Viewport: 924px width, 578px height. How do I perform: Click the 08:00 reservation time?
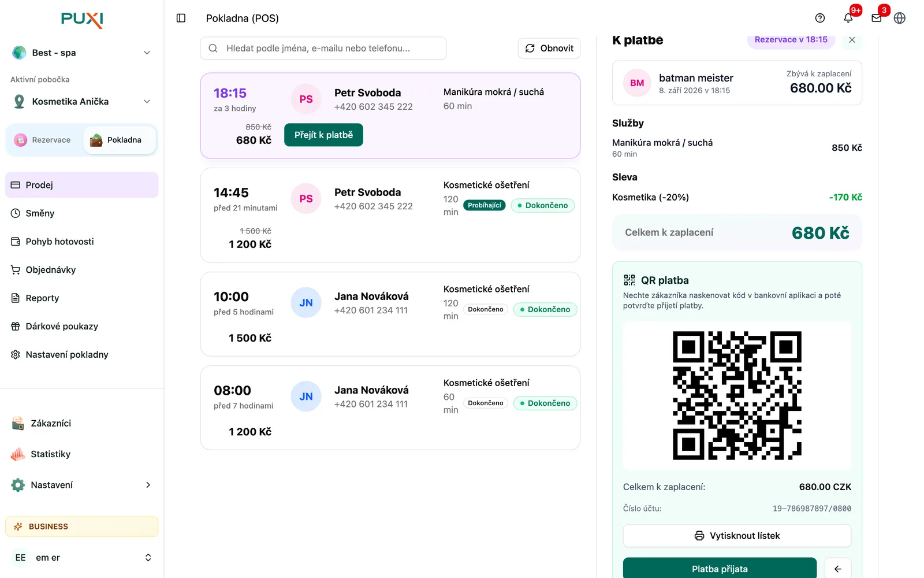232,391
